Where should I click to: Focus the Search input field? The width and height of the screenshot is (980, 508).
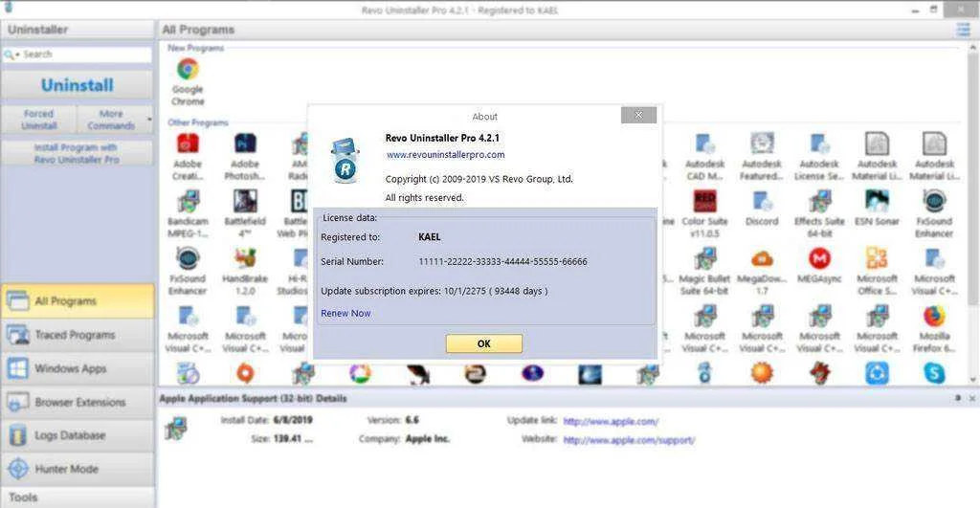pos(86,55)
